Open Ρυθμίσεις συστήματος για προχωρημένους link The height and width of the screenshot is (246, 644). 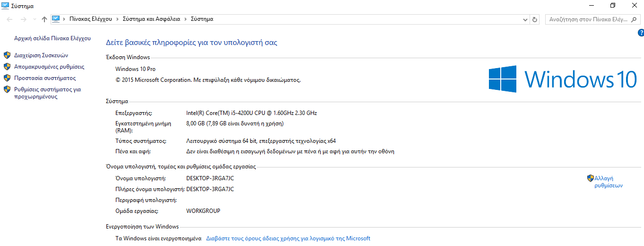(x=47, y=93)
